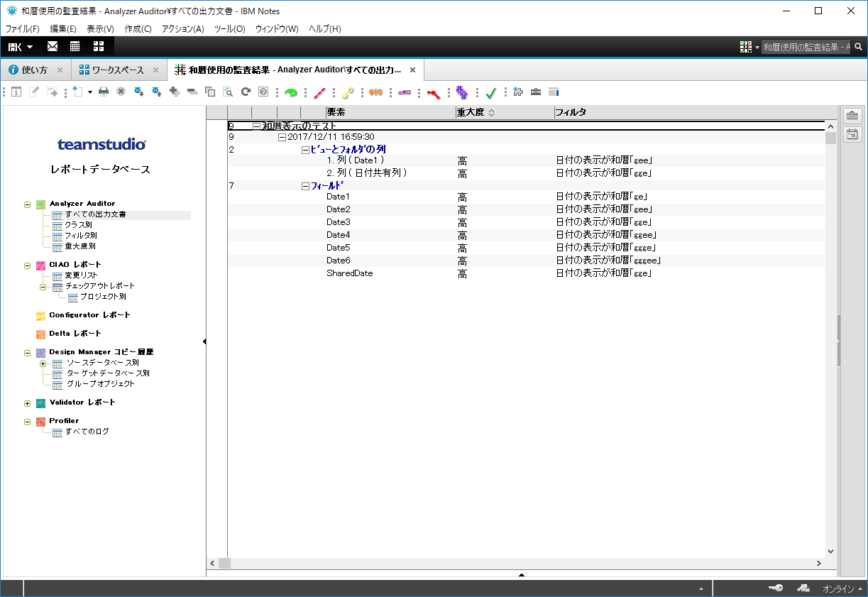The image size is (868, 597).
Task: Click the blue envelope down-arrow toolbar icon
Action: click(x=139, y=92)
